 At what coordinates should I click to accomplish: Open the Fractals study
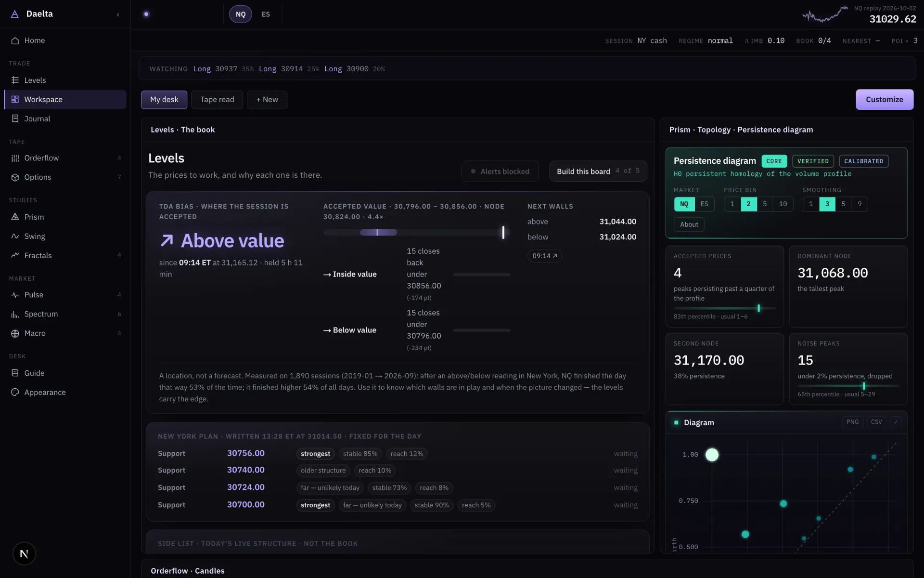point(65,255)
